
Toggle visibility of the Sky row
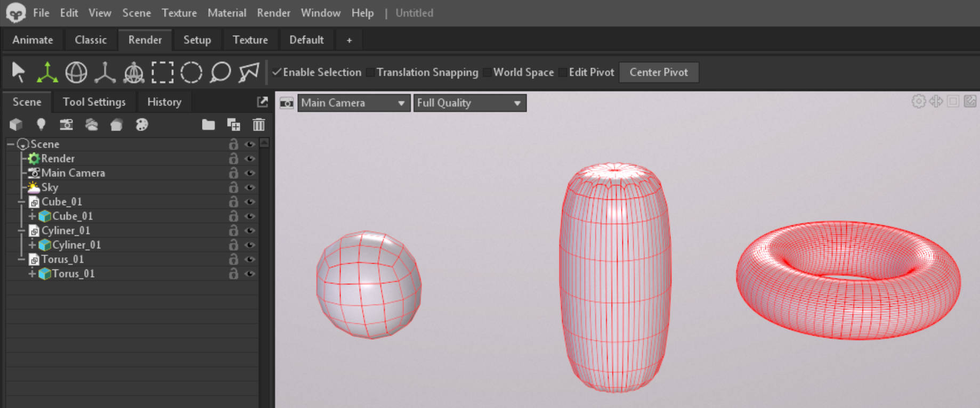tap(249, 187)
